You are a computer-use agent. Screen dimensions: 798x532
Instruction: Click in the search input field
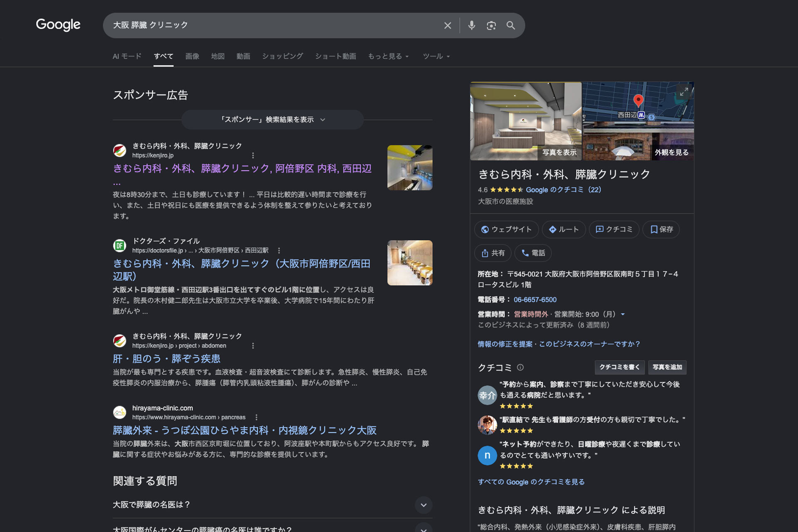(274, 25)
